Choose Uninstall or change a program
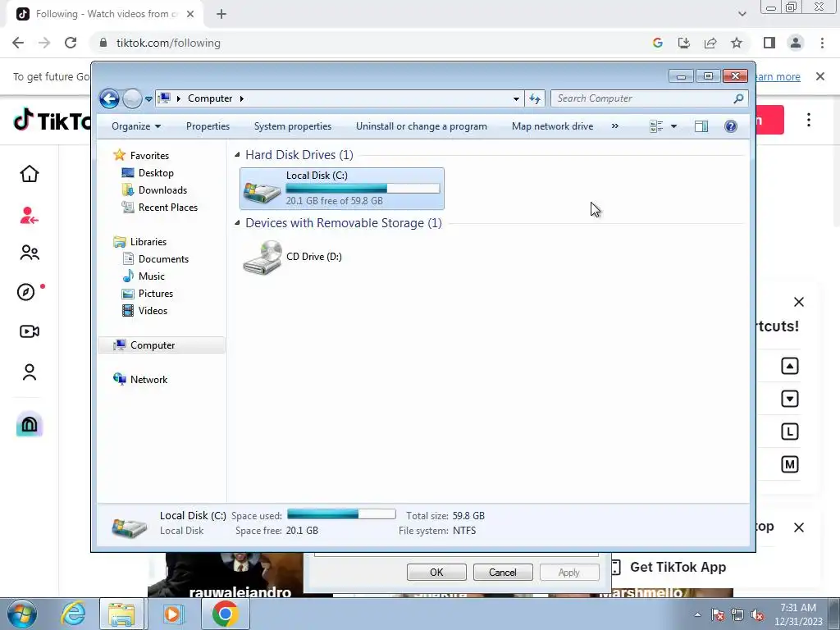This screenshot has width=840, height=630. (422, 126)
